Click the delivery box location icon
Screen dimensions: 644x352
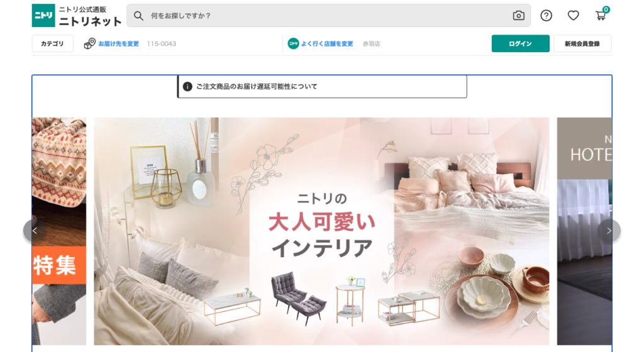point(89,43)
